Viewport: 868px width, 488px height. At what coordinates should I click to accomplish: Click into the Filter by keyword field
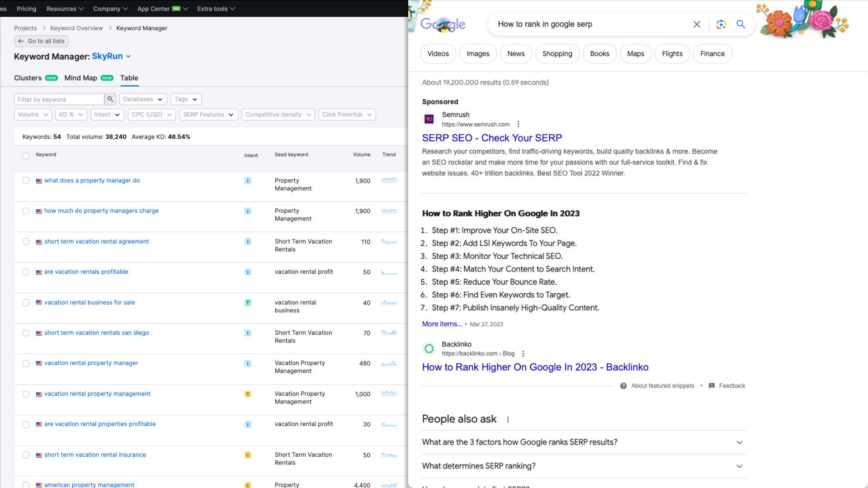[x=59, y=99]
